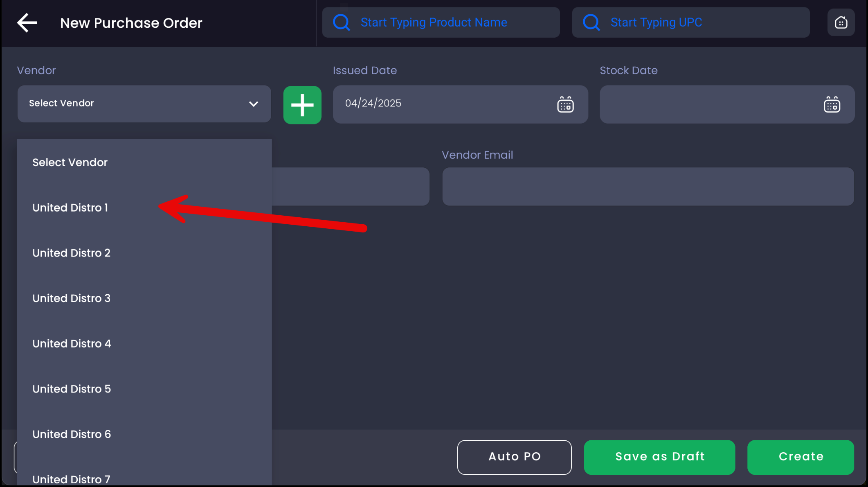
Task: Pick United Distro 5 vendor
Action: pyautogui.click(x=72, y=389)
